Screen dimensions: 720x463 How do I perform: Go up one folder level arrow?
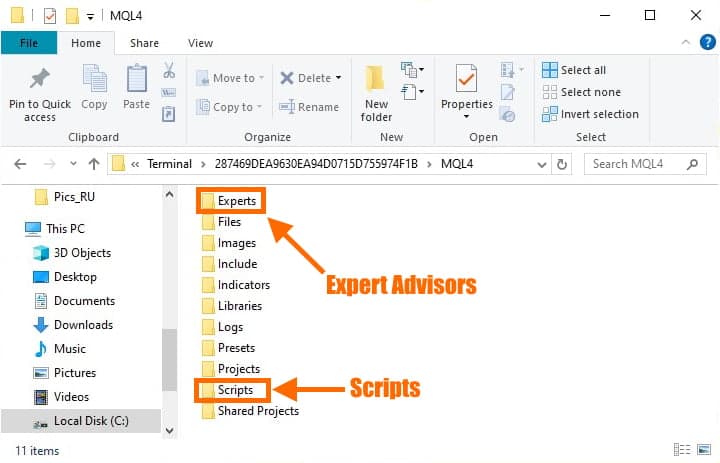(94, 164)
